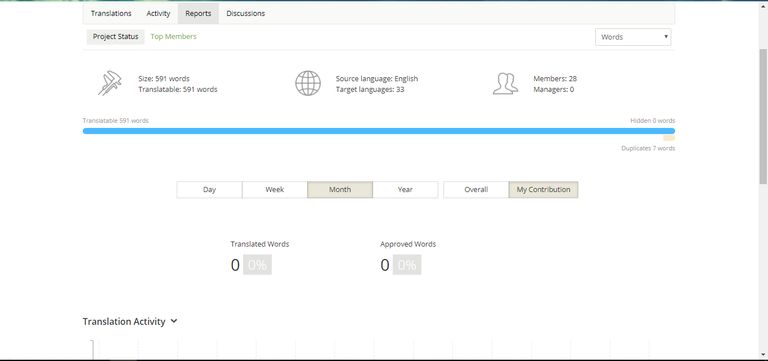Image resolution: width=768 pixels, height=361 pixels.
Task: Select the Project Status sub-tab
Action: [116, 37]
